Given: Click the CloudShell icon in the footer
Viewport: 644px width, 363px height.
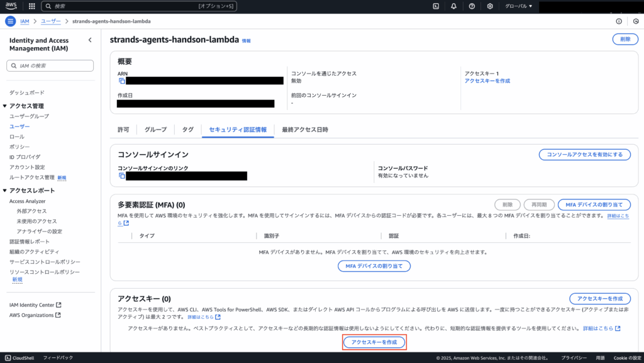Looking at the screenshot, I should tap(8, 358).
